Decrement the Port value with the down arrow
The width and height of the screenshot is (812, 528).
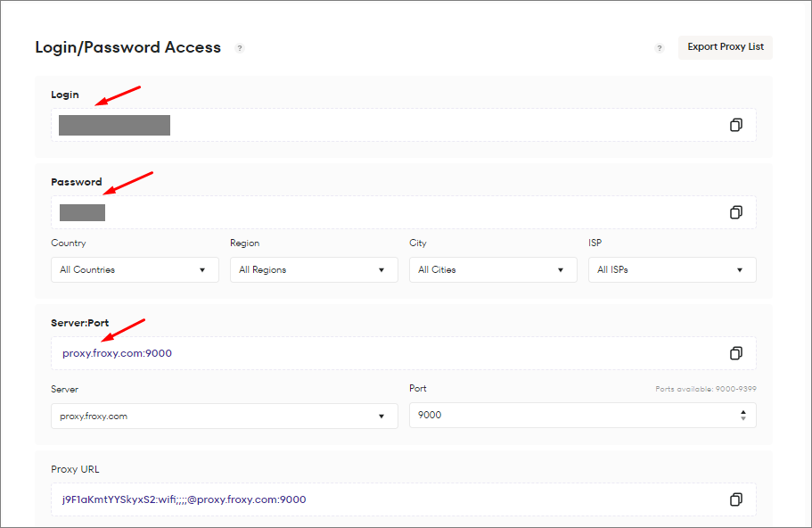click(743, 418)
